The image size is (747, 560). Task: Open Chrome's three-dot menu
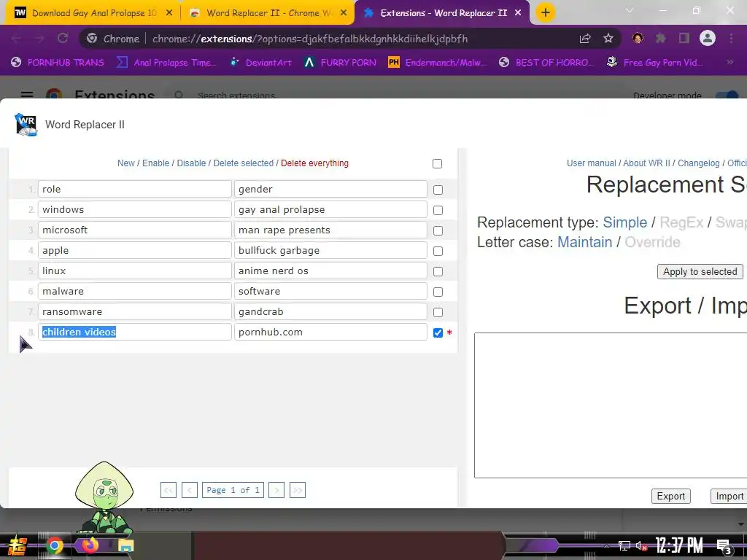click(x=731, y=38)
